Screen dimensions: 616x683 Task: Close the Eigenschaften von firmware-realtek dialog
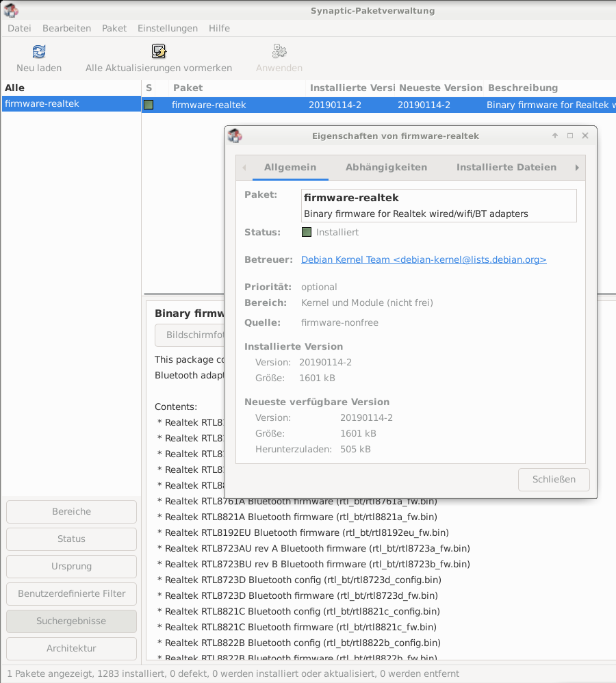pyautogui.click(x=585, y=136)
